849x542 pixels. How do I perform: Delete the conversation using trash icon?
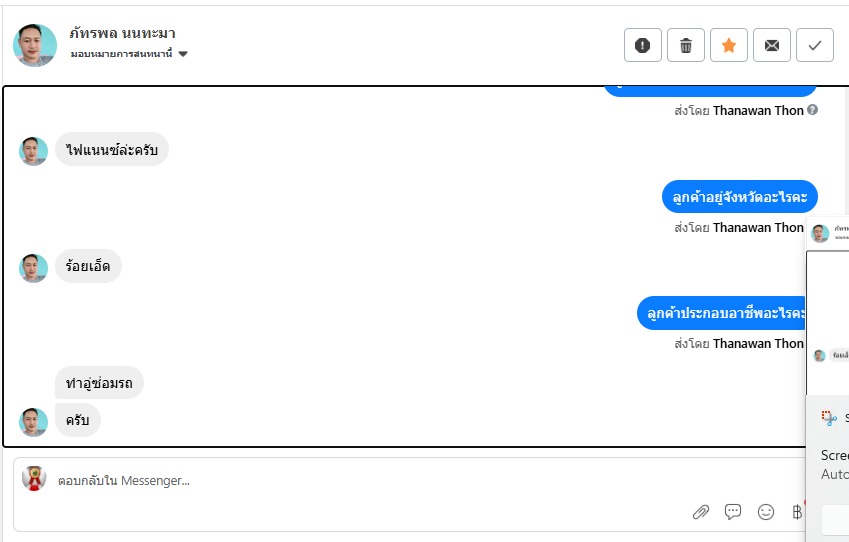click(686, 45)
